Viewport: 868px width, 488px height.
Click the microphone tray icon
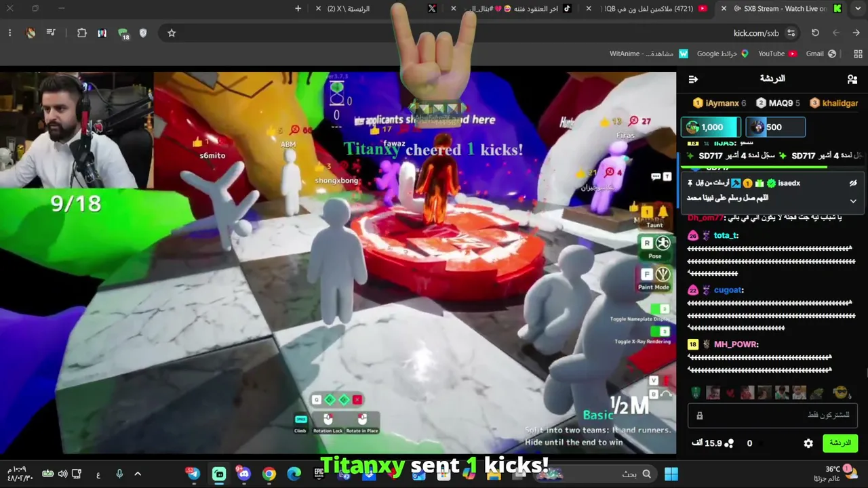(119, 474)
